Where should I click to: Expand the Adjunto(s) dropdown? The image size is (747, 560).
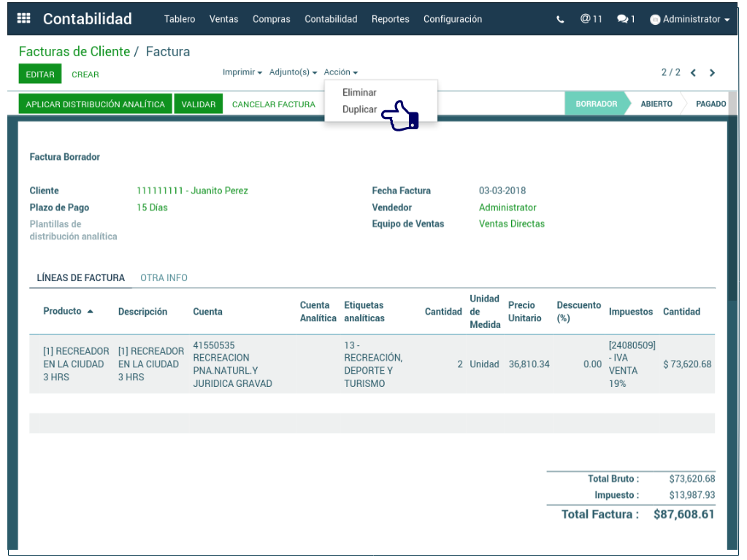click(x=293, y=72)
